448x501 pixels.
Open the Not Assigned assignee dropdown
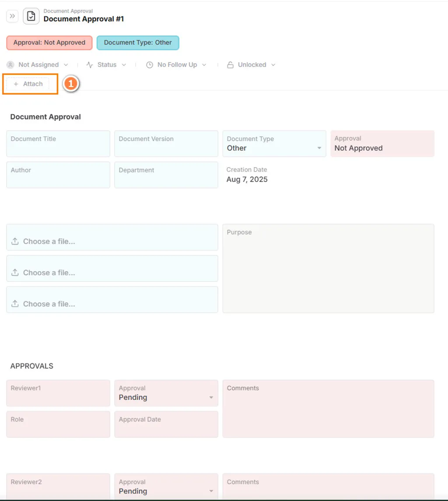[x=38, y=65]
